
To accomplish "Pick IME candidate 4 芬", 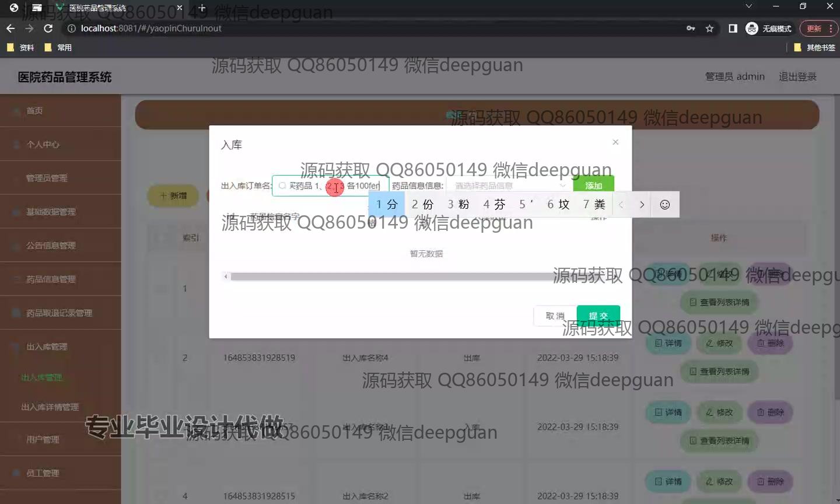I will click(x=494, y=204).
